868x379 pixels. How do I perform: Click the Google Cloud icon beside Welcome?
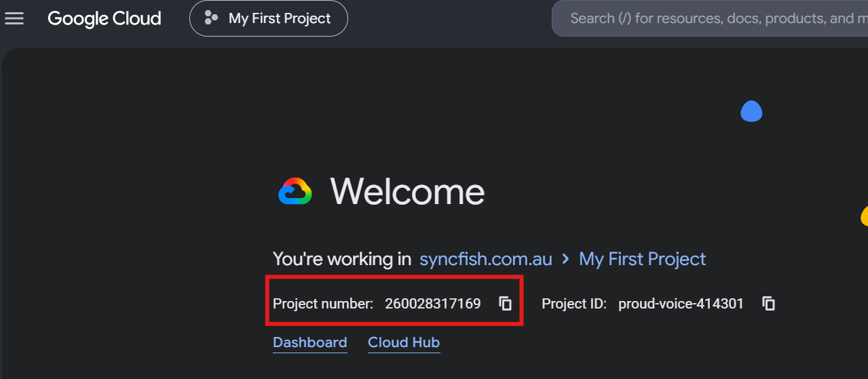coord(295,192)
